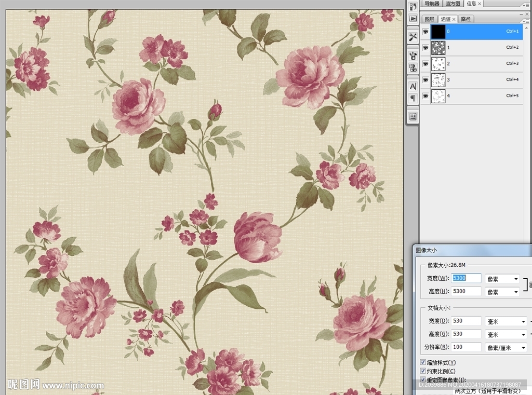
Task: Open the History panel icon in dock
Action: coord(413,6)
